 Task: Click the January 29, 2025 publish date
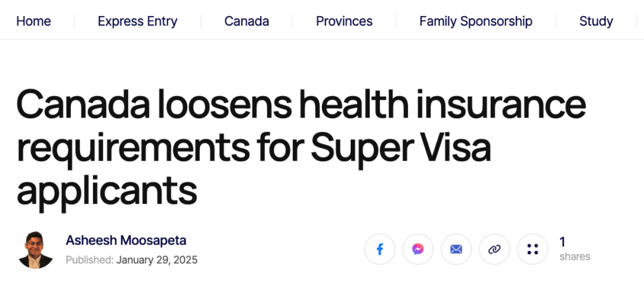(157, 260)
